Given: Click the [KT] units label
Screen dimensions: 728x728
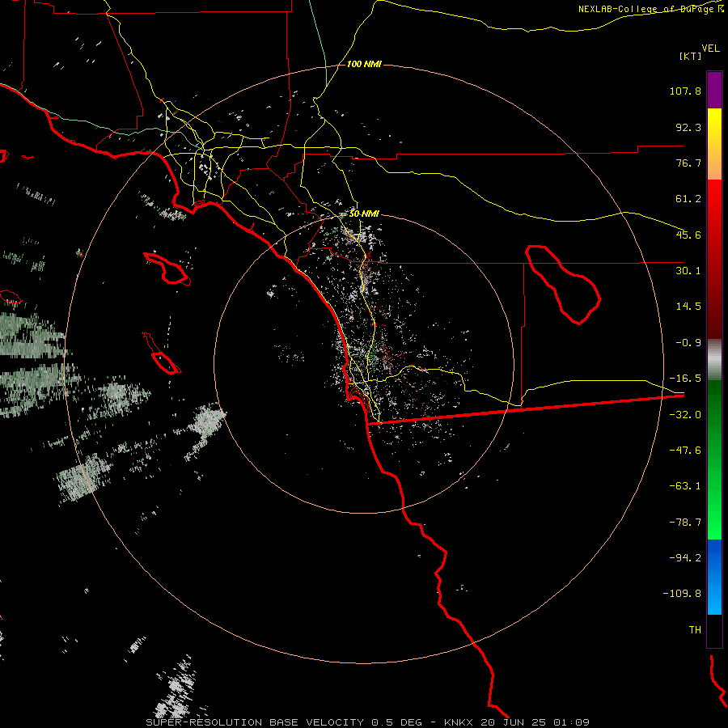Looking at the screenshot, I should 691,56.
